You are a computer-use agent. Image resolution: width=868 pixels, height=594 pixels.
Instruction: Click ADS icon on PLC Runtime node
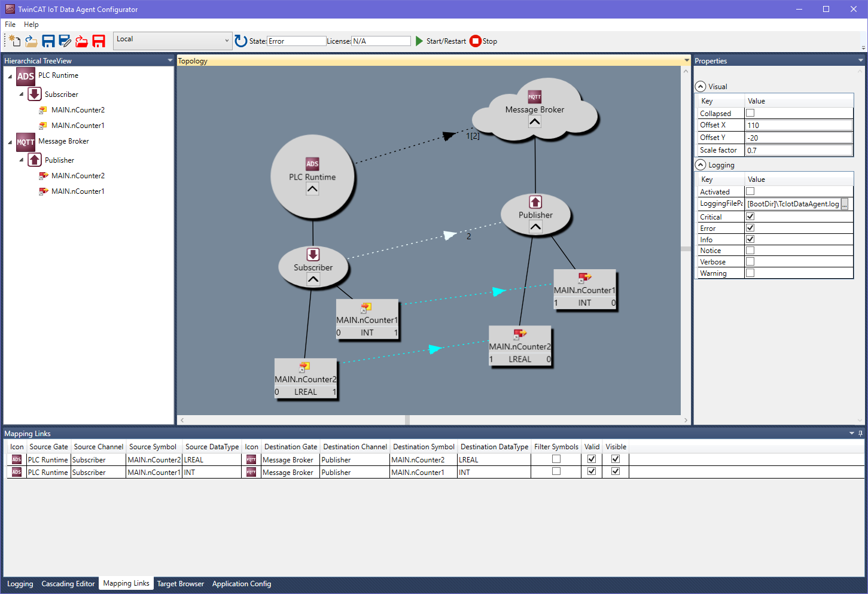pyautogui.click(x=312, y=164)
